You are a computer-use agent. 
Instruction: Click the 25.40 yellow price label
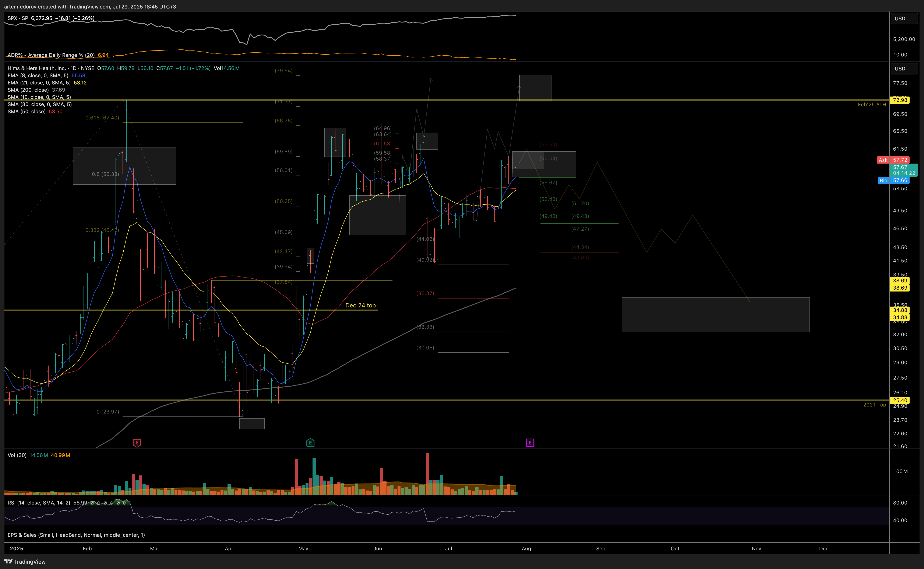click(900, 400)
